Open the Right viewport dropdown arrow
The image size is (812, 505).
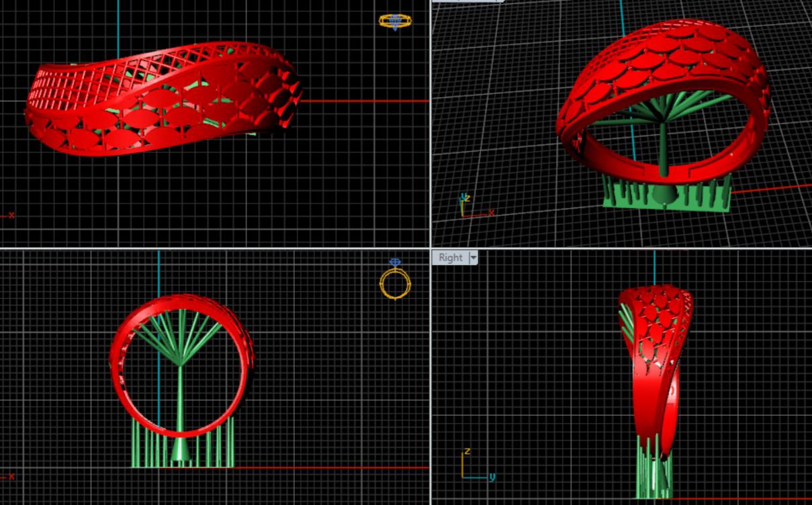(473, 257)
